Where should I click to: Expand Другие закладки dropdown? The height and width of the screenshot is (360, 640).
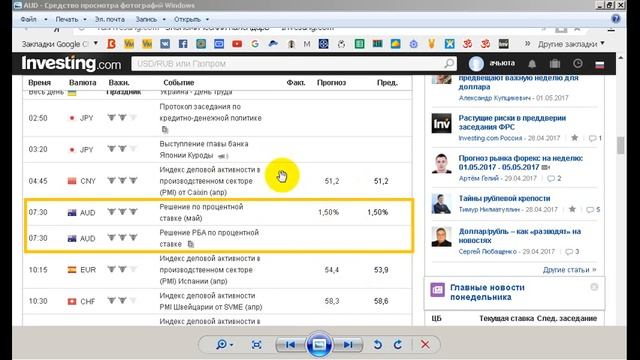(x=571, y=44)
